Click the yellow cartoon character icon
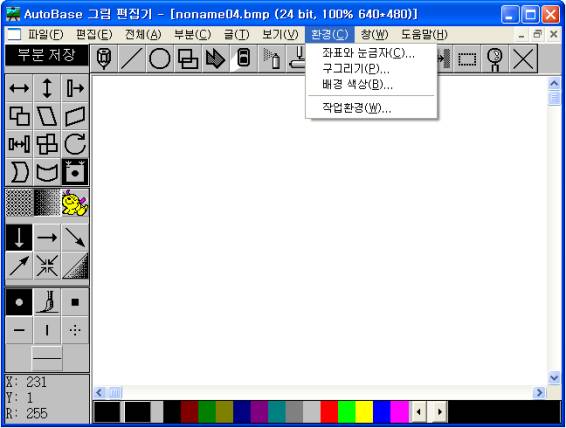The width and height of the screenshot is (566, 428). click(75, 203)
